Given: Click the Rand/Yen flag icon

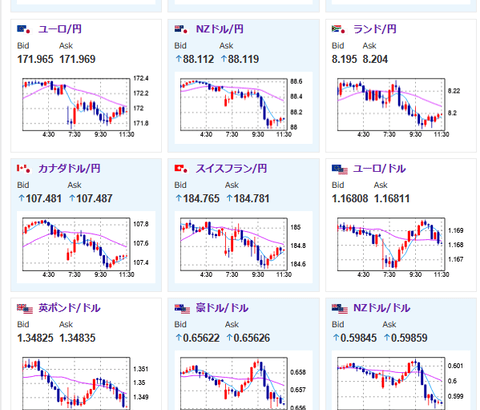Looking at the screenshot, I should tap(338, 29).
